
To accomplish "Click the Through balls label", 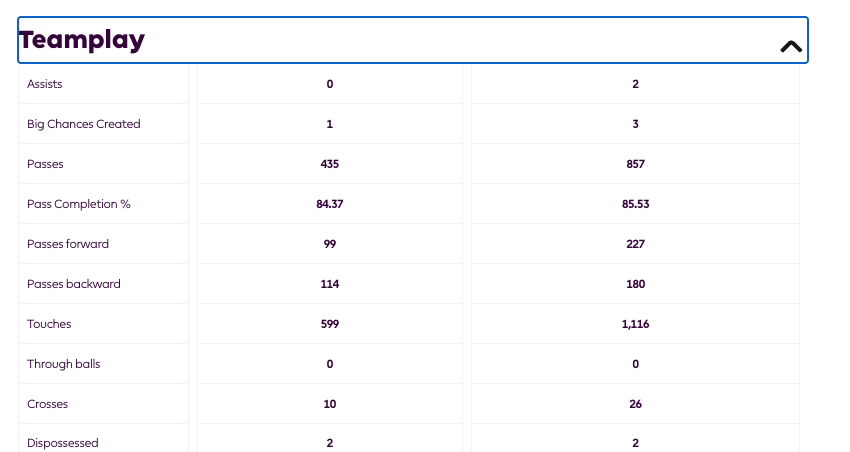I will click(63, 364).
